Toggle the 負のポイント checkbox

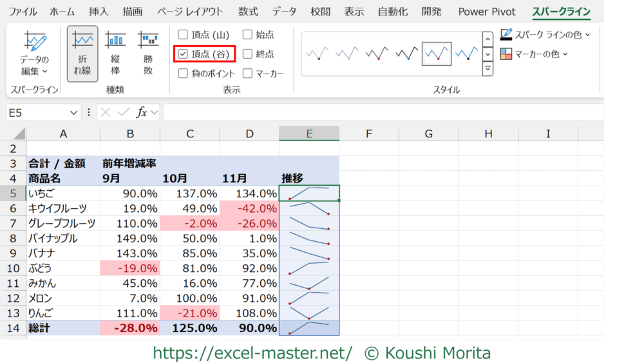tap(184, 74)
